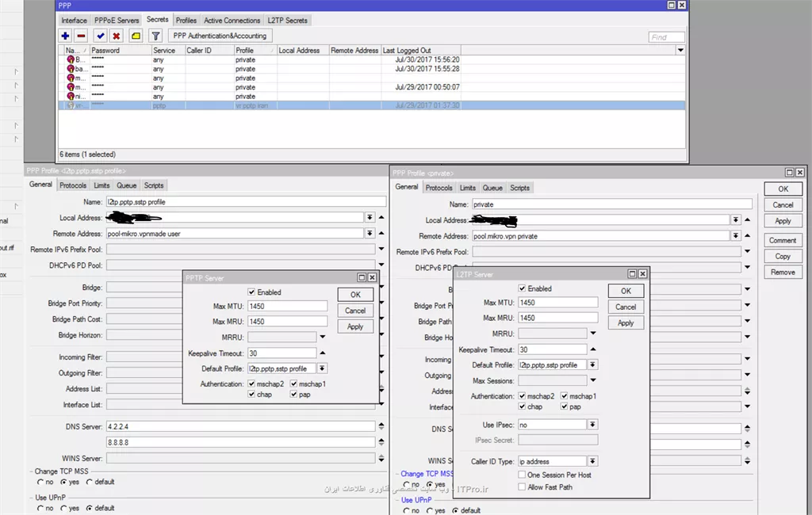This screenshot has width=812, height=515.
Task: Open Remote Address dropdown in l2tp.pptp.sstp profile
Action: [x=370, y=234]
